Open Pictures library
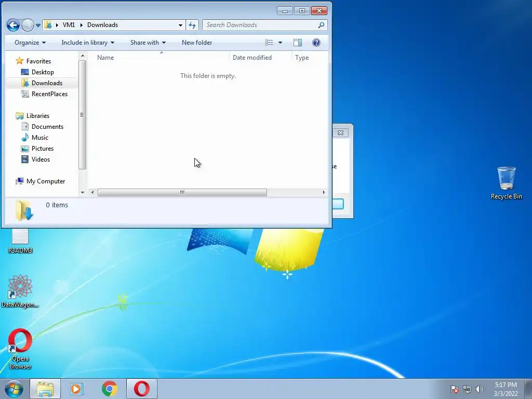The height and width of the screenshot is (399, 532). click(x=43, y=148)
